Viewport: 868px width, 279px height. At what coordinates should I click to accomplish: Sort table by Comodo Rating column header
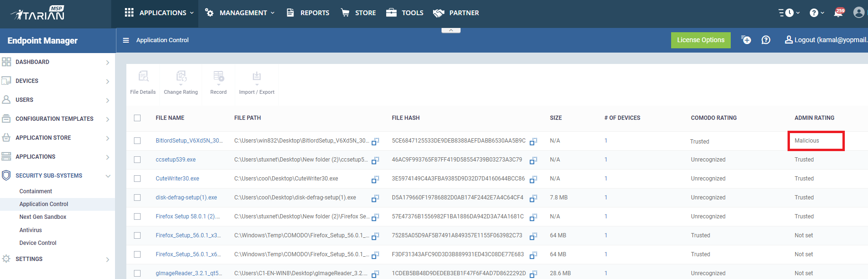[714, 118]
